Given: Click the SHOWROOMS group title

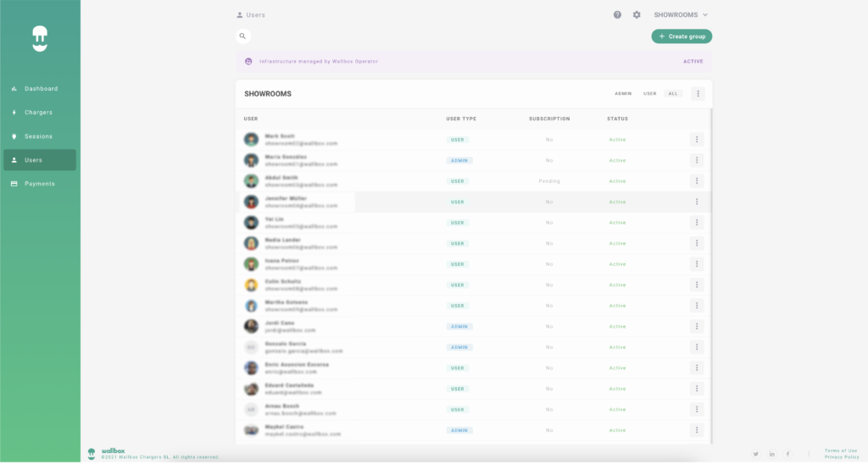Looking at the screenshot, I should point(268,94).
